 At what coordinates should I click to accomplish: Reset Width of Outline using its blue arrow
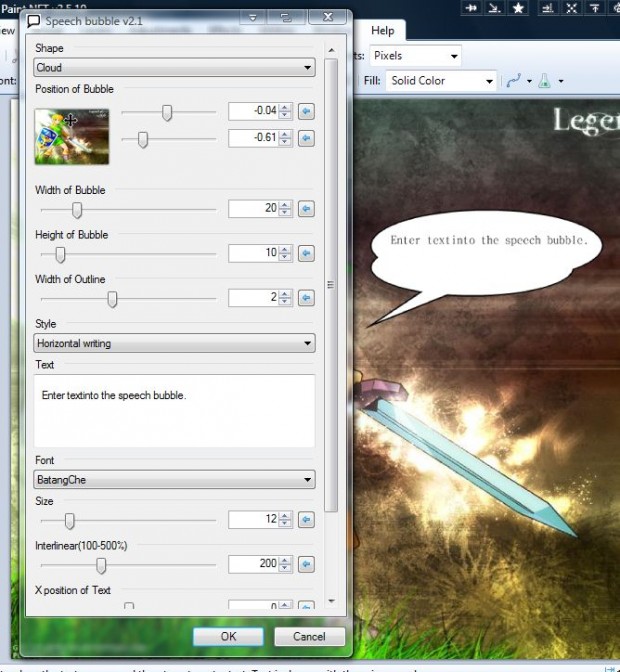coord(306,298)
